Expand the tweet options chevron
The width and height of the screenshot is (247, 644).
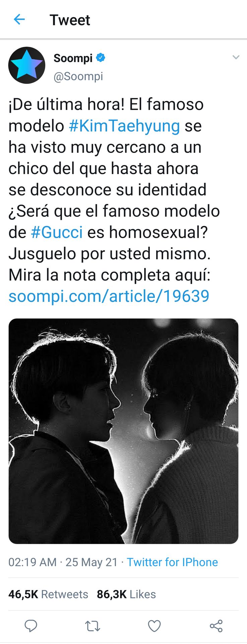click(x=236, y=57)
